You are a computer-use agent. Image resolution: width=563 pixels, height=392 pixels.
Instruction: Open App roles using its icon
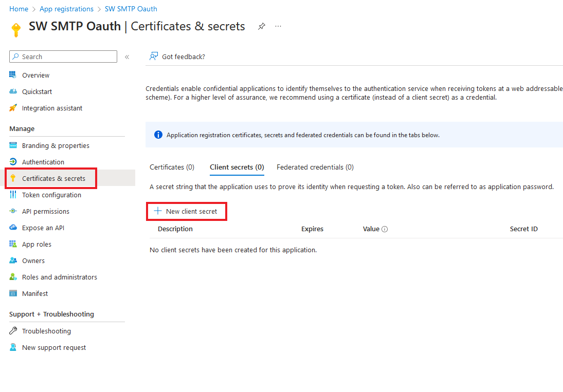(x=13, y=244)
